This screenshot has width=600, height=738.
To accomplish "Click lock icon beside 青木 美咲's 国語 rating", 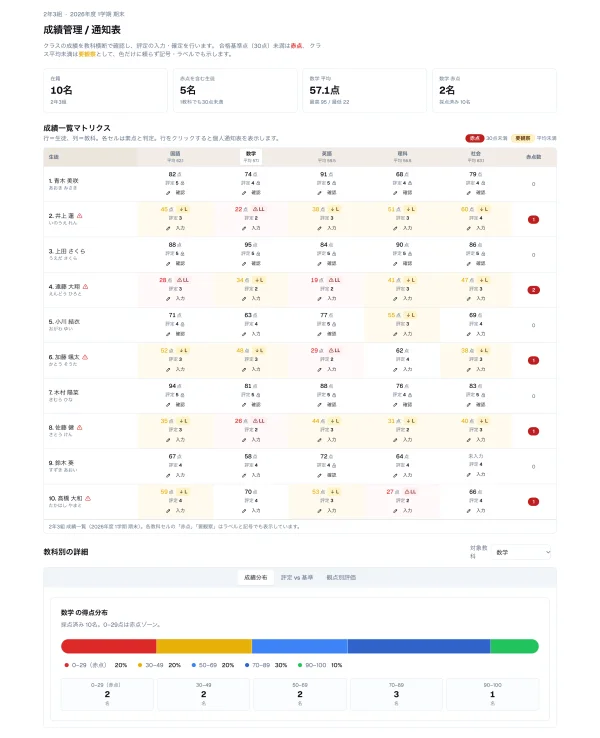I will tap(183, 183).
